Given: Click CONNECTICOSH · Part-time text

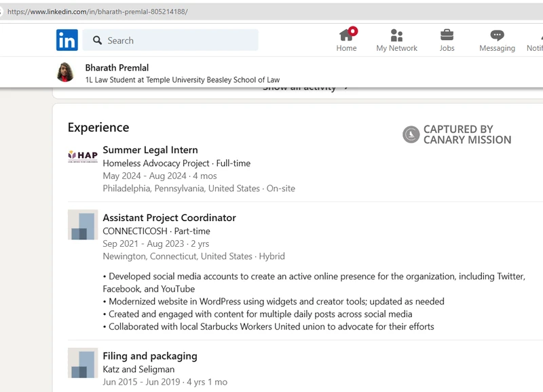Looking at the screenshot, I should (156, 231).
